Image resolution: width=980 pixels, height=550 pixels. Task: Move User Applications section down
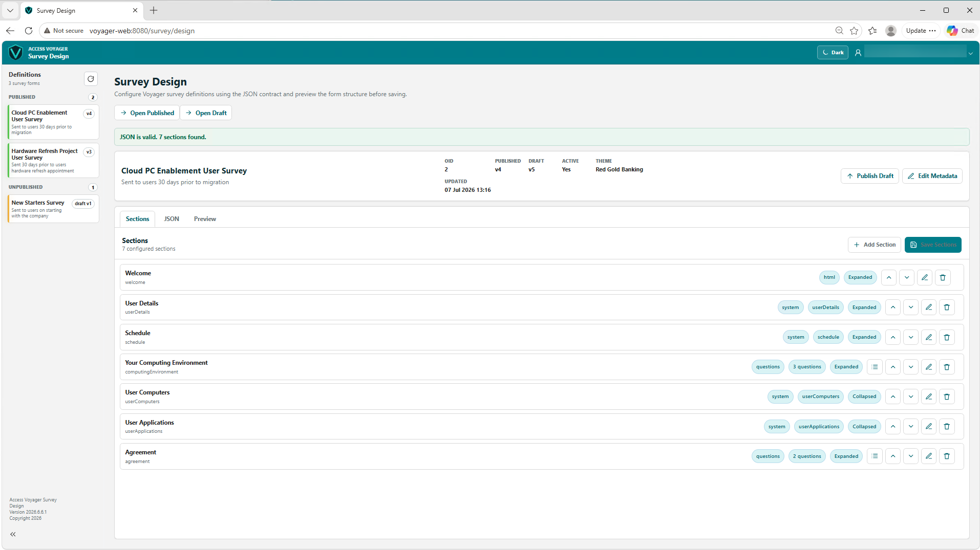[x=911, y=427]
